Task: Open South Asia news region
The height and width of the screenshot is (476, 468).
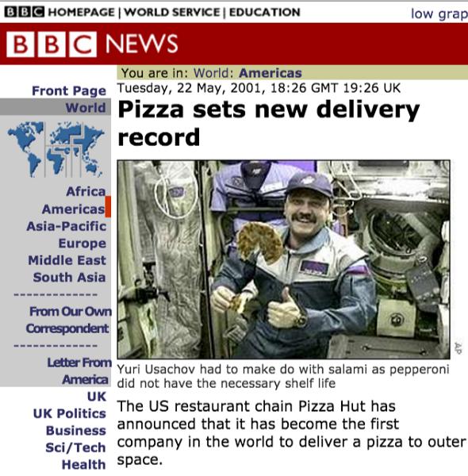Action: (70, 278)
